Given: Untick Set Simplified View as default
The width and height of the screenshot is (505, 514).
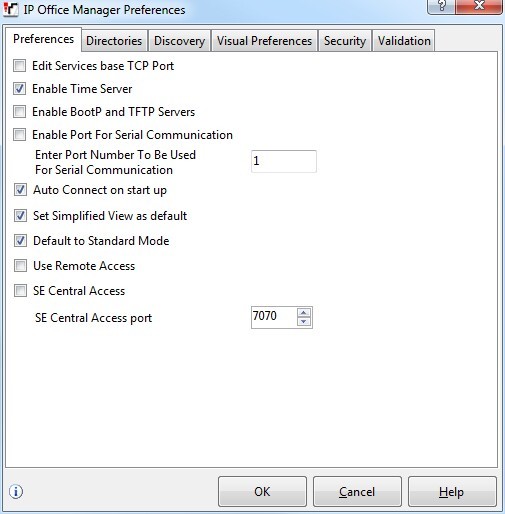Looking at the screenshot, I should coord(20,216).
